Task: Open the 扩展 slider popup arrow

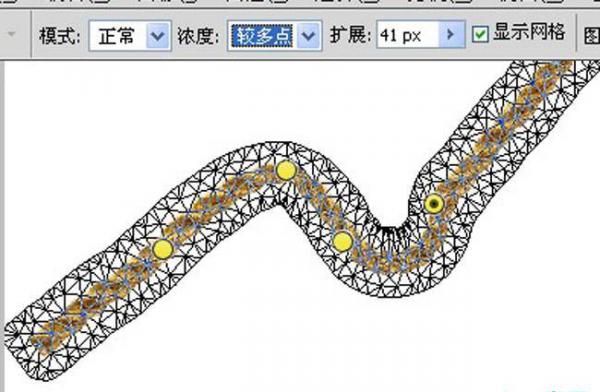Action: point(451,34)
